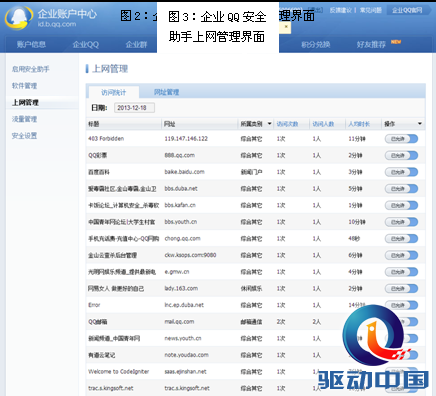Open the 好友推荐 top navigation item
Screen dimensions: 436x396
tap(371, 44)
